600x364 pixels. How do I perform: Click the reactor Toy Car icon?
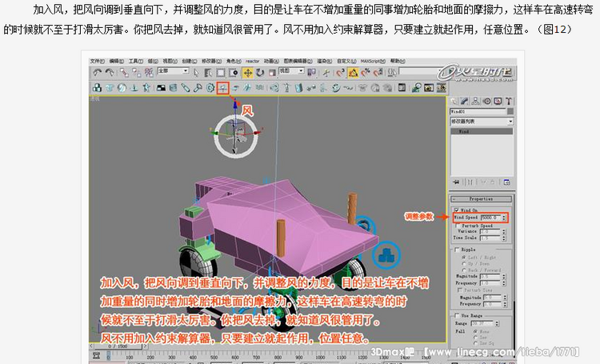(x=235, y=88)
